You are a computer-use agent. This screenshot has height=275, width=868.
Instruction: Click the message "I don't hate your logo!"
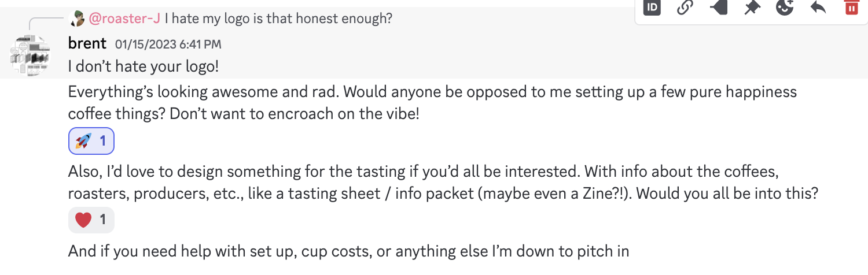click(x=144, y=66)
